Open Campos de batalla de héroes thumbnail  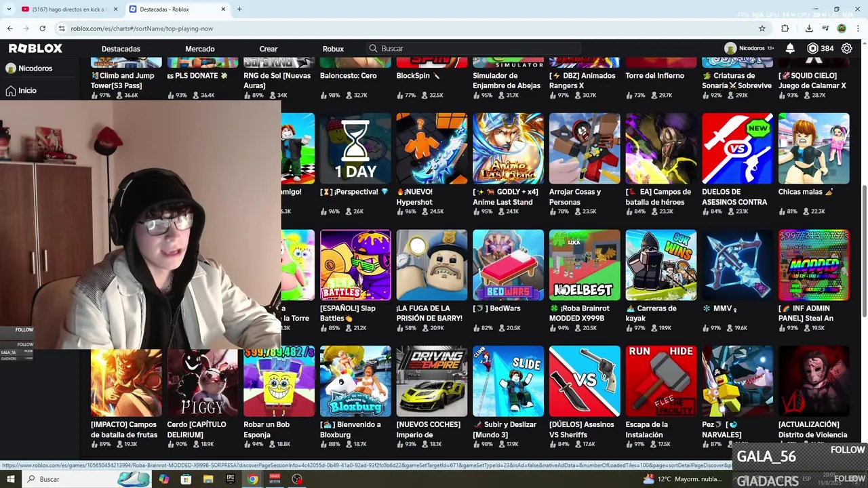[x=661, y=148]
